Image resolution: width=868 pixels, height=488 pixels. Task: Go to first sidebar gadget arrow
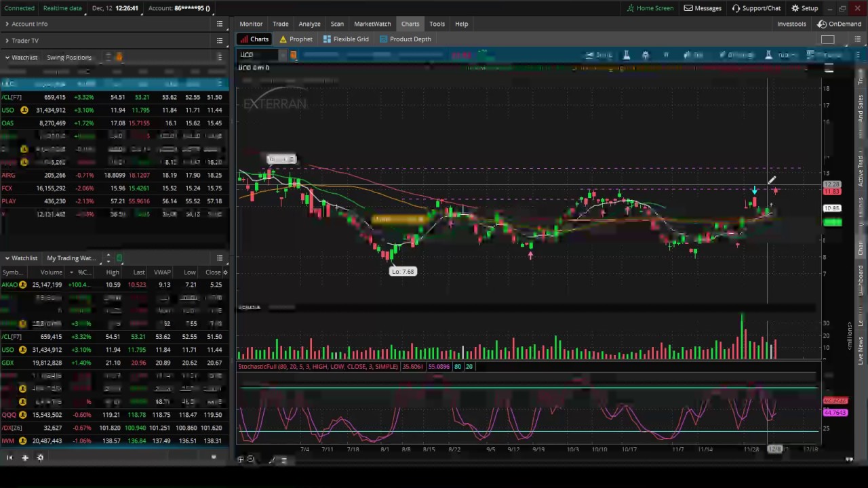tap(9, 458)
